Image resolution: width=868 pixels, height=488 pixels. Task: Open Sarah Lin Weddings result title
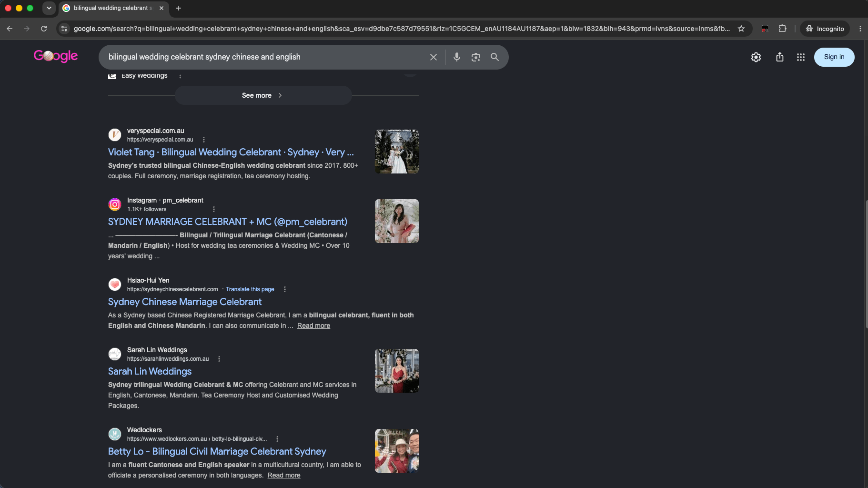[150, 371]
